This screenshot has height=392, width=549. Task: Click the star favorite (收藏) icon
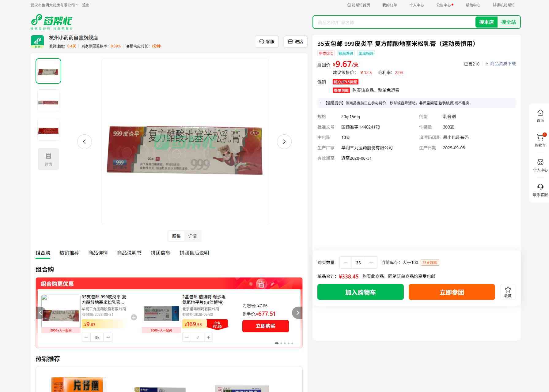[x=508, y=292]
